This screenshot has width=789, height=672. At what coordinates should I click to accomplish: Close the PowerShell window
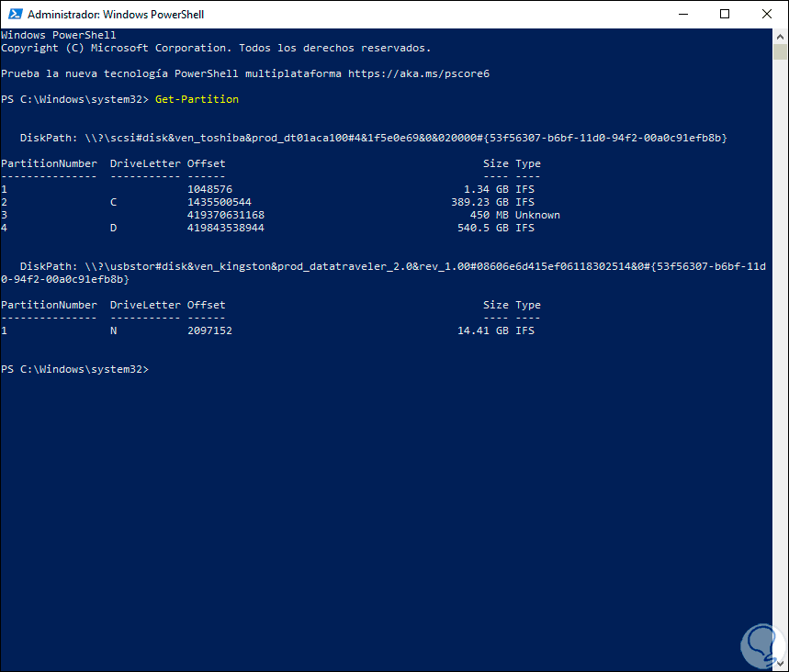766,14
